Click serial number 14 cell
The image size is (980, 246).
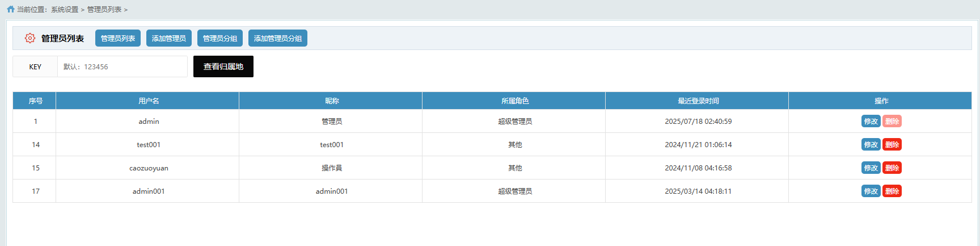[36, 144]
